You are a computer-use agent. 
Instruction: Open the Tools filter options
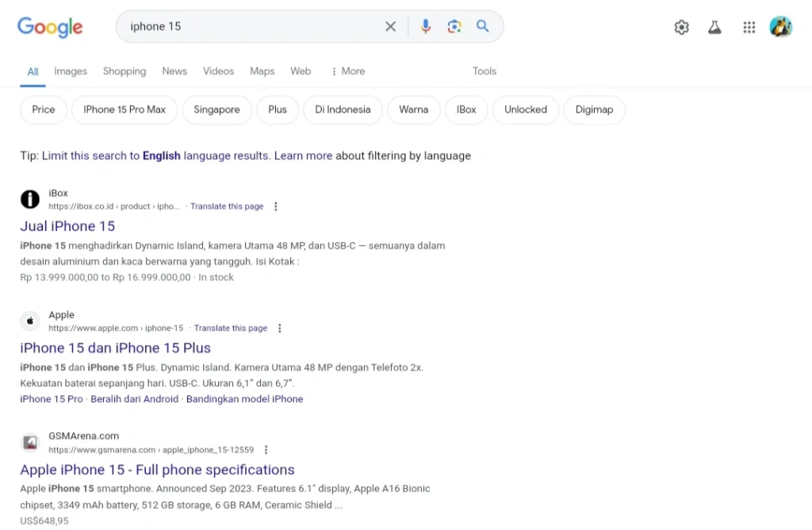pyautogui.click(x=485, y=71)
